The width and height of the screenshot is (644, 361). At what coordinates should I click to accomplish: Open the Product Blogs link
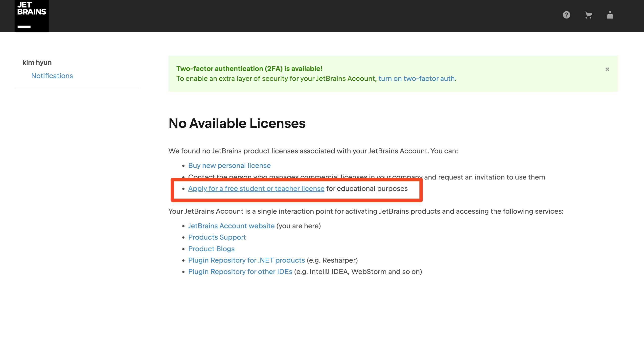tap(211, 249)
